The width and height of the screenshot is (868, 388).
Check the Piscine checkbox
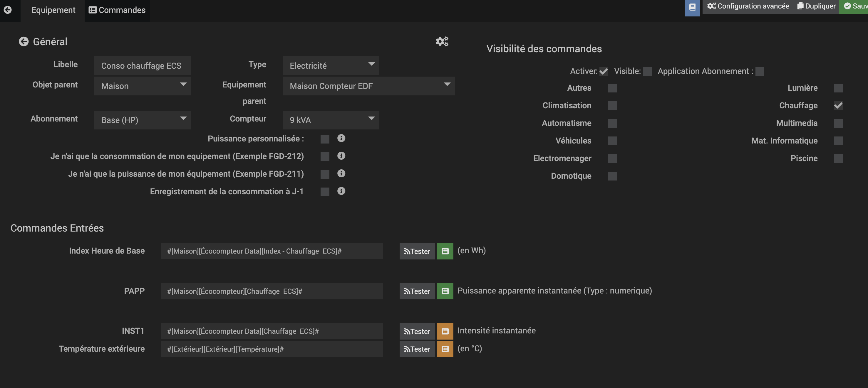[838, 158]
